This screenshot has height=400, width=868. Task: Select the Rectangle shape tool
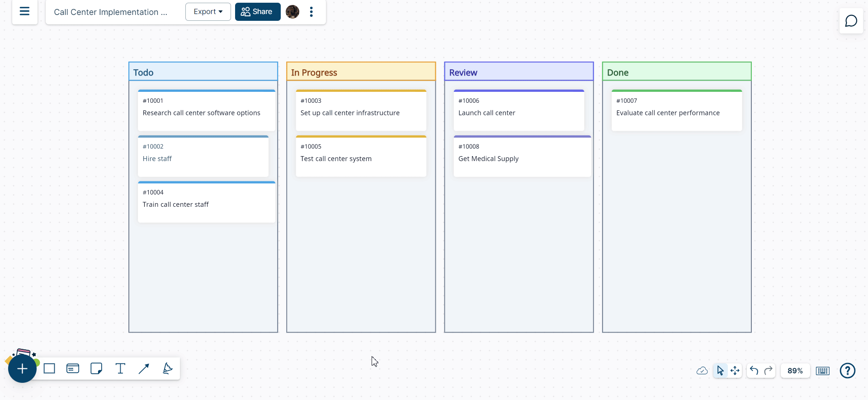pos(49,369)
